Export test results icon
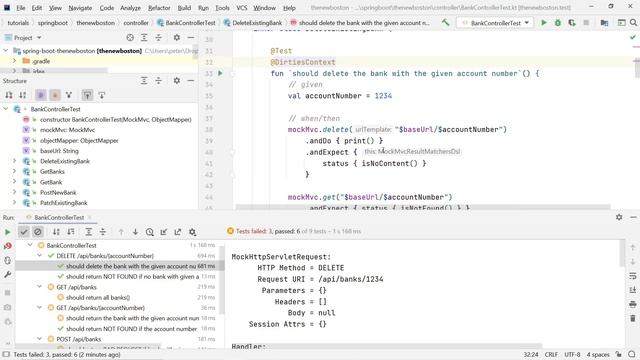This screenshot has width=640, height=360. tap(178, 232)
